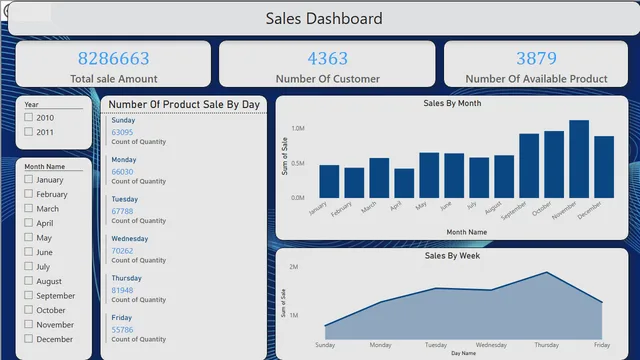640x360 pixels.
Task: Toggle the August month checkbox
Action: 29,280
